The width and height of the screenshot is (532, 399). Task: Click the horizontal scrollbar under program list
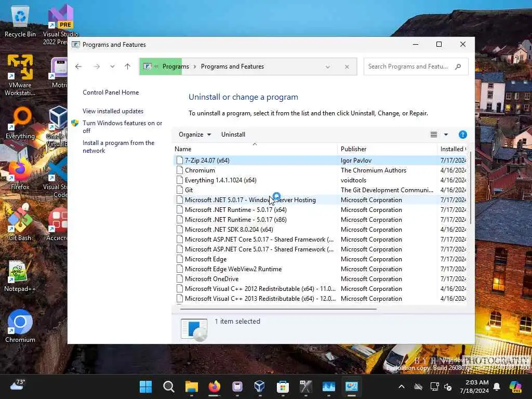(x=278, y=309)
